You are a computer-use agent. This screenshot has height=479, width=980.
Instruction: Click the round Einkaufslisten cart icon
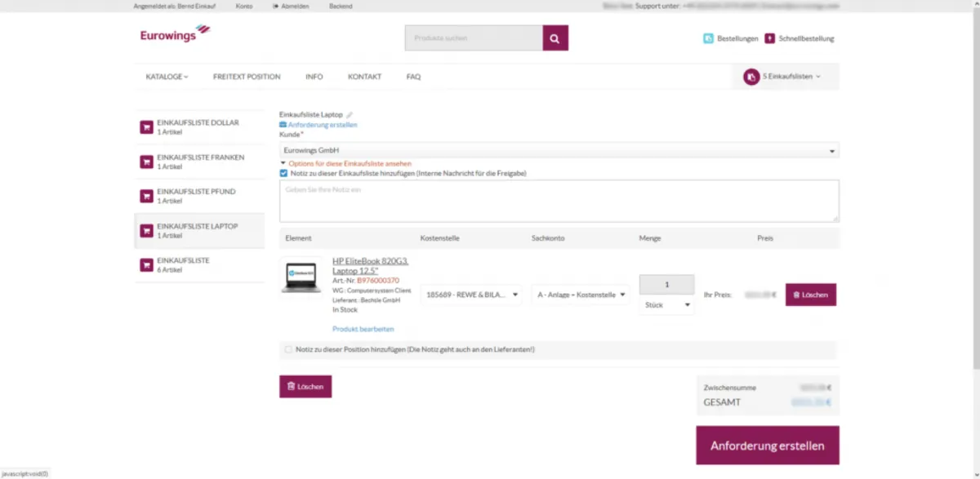pyautogui.click(x=751, y=76)
